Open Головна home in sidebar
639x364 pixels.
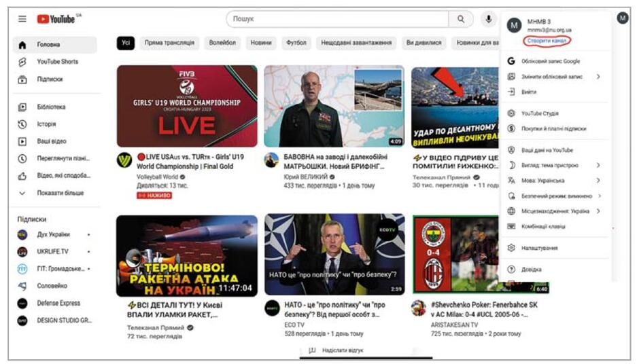55,44
